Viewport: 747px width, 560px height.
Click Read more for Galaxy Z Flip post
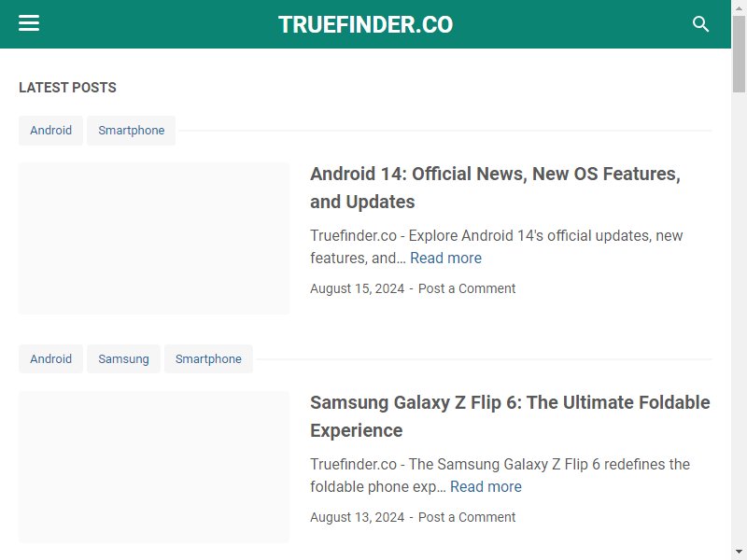coord(486,486)
